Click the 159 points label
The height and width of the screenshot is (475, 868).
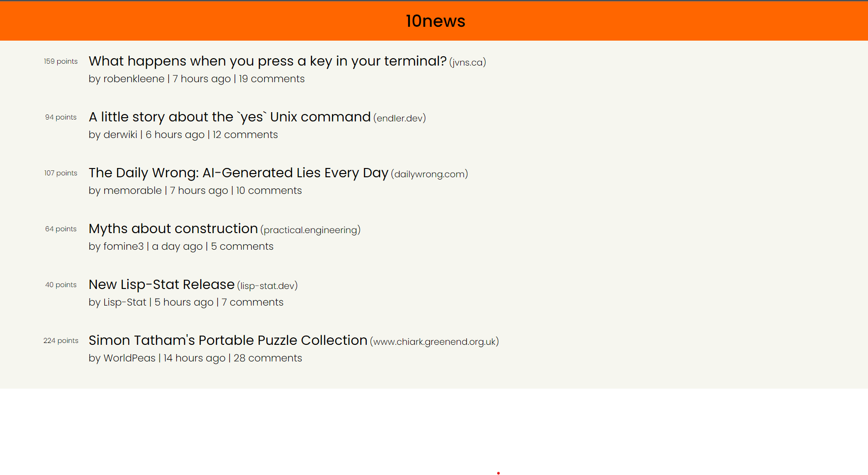[61, 61]
